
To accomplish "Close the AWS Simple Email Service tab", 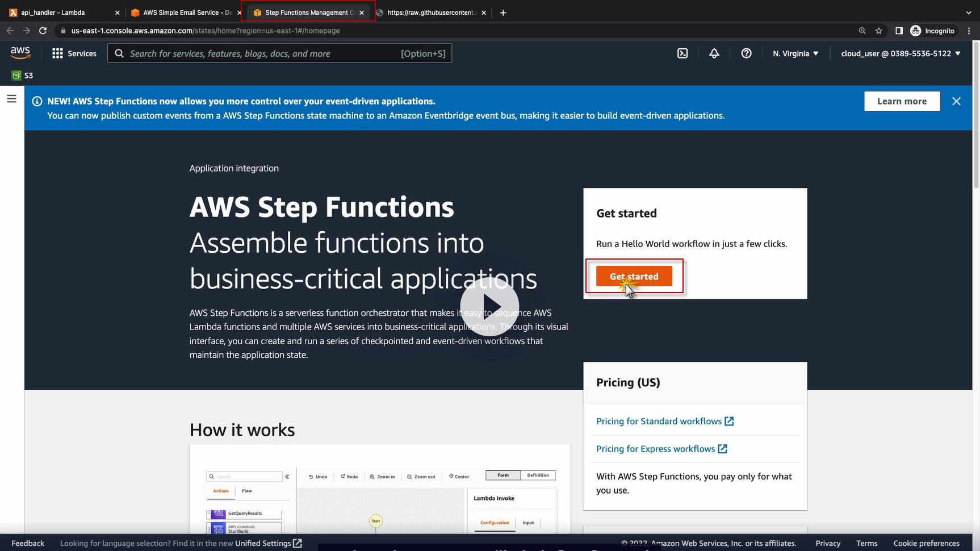I will [239, 12].
